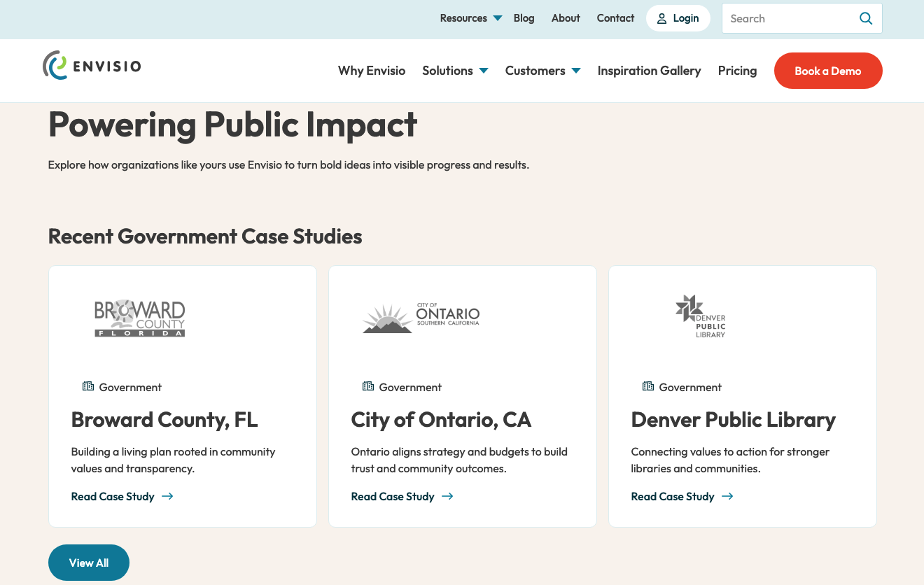This screenshot has height=585, width=924.
Task: Click the View All button
Action: pos(88,563)
